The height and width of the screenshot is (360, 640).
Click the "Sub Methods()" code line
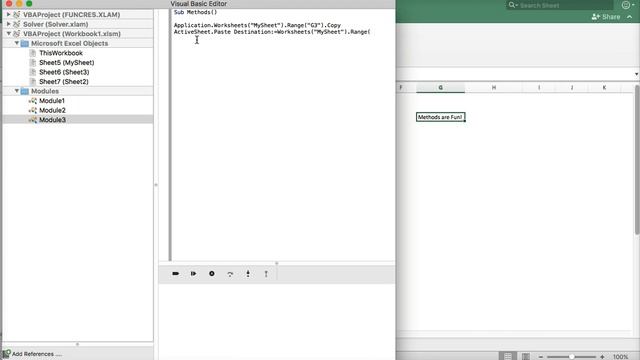[x=196, y=12]
